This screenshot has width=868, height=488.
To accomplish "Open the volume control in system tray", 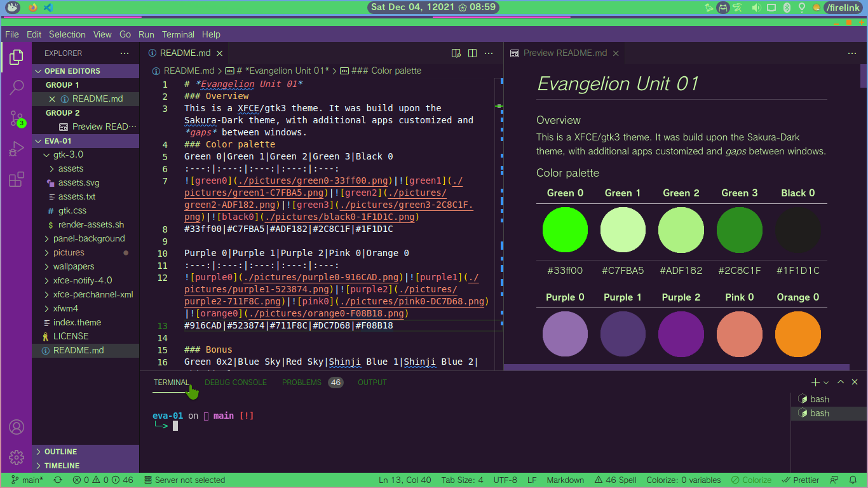I will click(756, 8).
